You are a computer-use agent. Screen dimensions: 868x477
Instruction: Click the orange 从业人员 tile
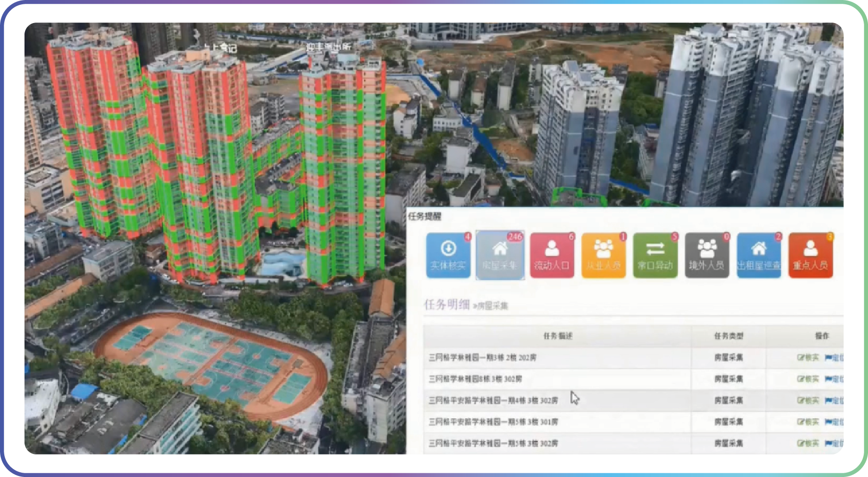coord(603,255)
